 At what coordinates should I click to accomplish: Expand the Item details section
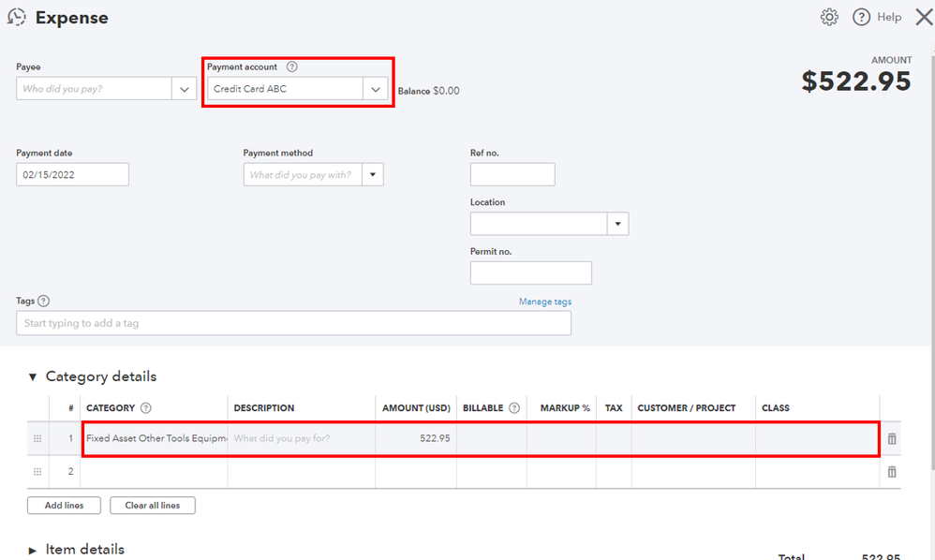[33, 550]
